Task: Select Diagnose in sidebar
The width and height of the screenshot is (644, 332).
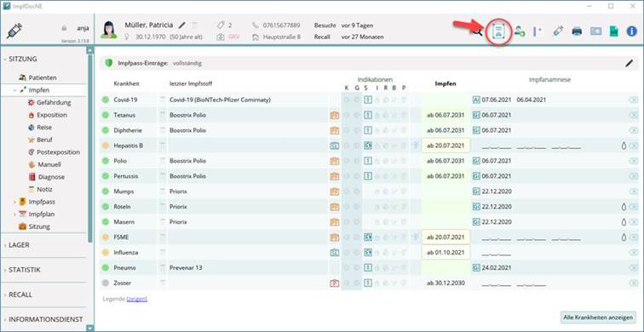Action: click(46, 177)
